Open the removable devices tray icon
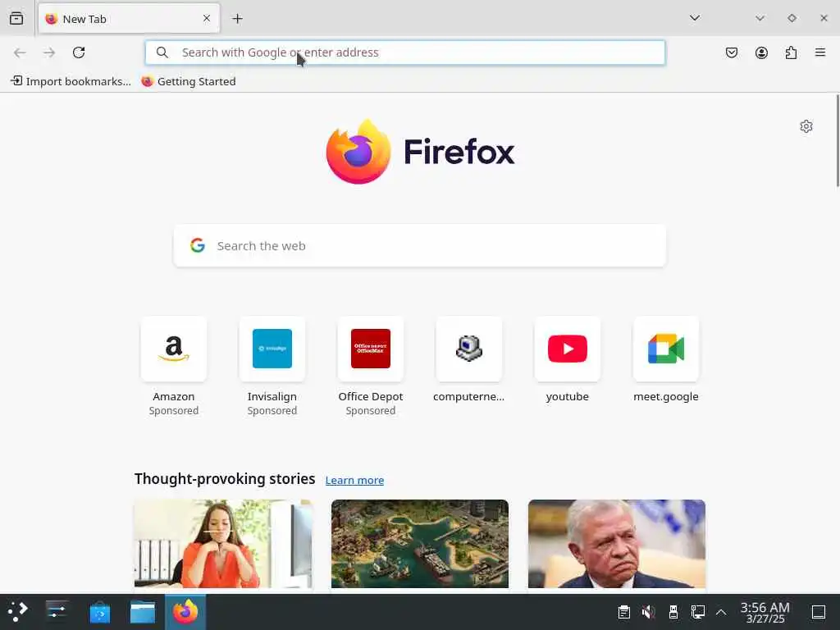Image resolution: width=840 pixels, height=630 pixels. click(x=673, y=612)
